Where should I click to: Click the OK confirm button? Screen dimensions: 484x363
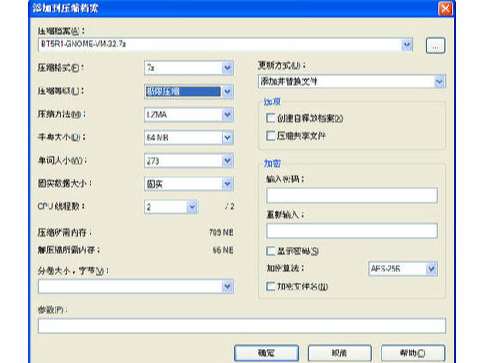pos(266,353)
